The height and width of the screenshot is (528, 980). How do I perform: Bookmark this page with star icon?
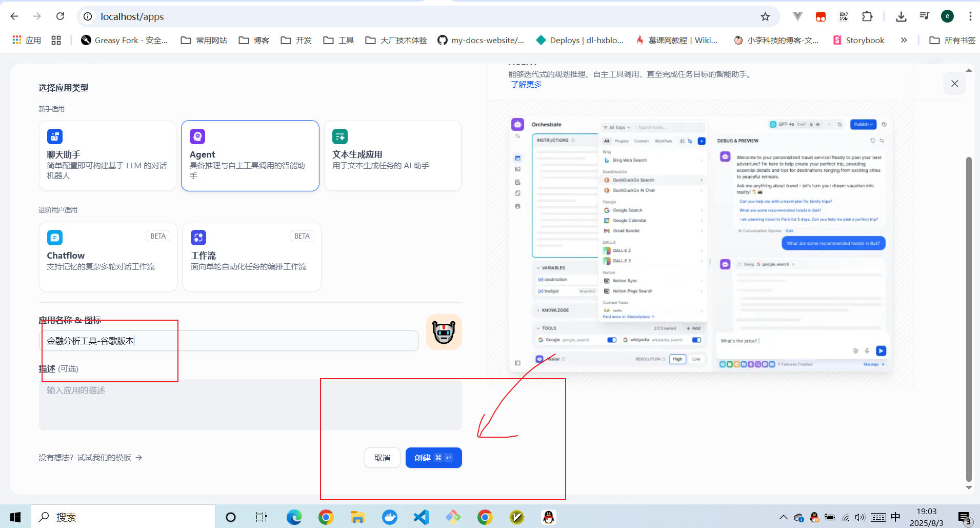click(765, 17)
